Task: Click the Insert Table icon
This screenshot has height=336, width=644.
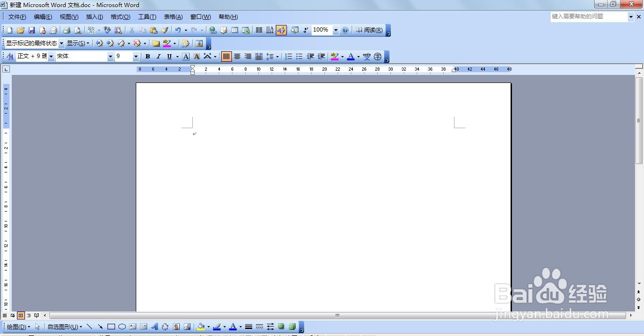Action: [x=235, y=30]
